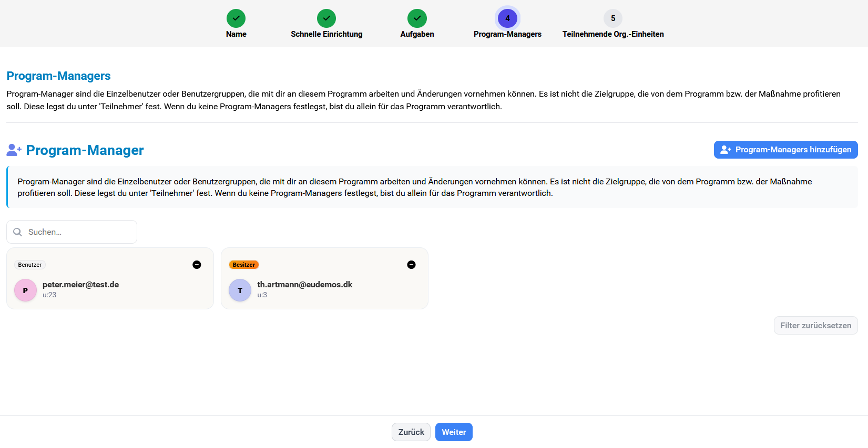This screenshot has height=448, width=868.
Task: Click the Schnelle Einrichtung step checkmark
Action: [x=326, y=18]
